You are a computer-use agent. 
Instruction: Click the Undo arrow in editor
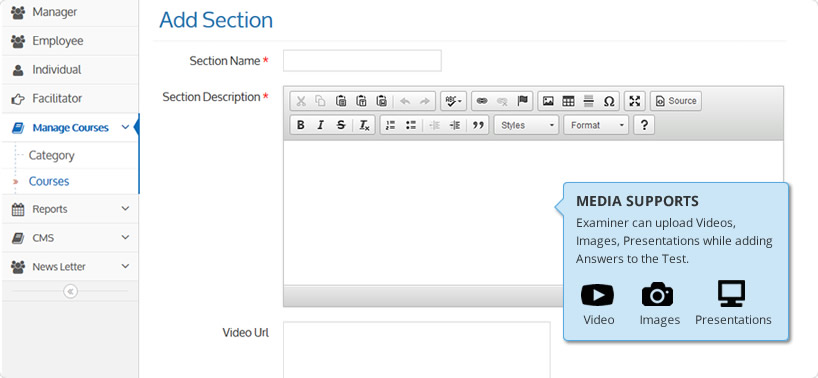(405, 101)
